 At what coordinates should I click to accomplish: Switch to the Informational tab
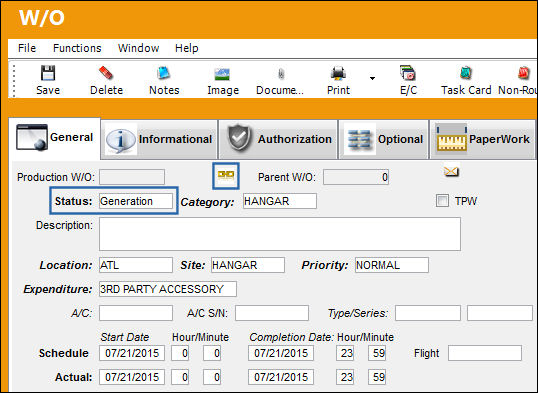coord(159,139)
